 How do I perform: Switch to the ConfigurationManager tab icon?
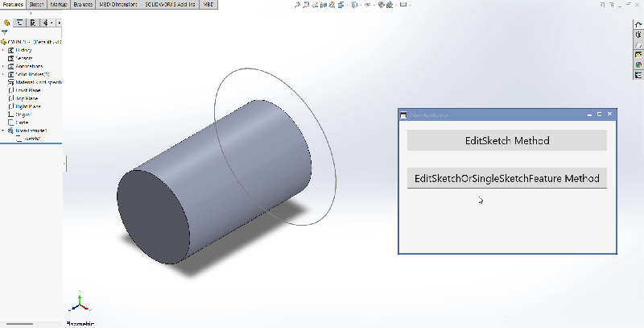(32, 23)
